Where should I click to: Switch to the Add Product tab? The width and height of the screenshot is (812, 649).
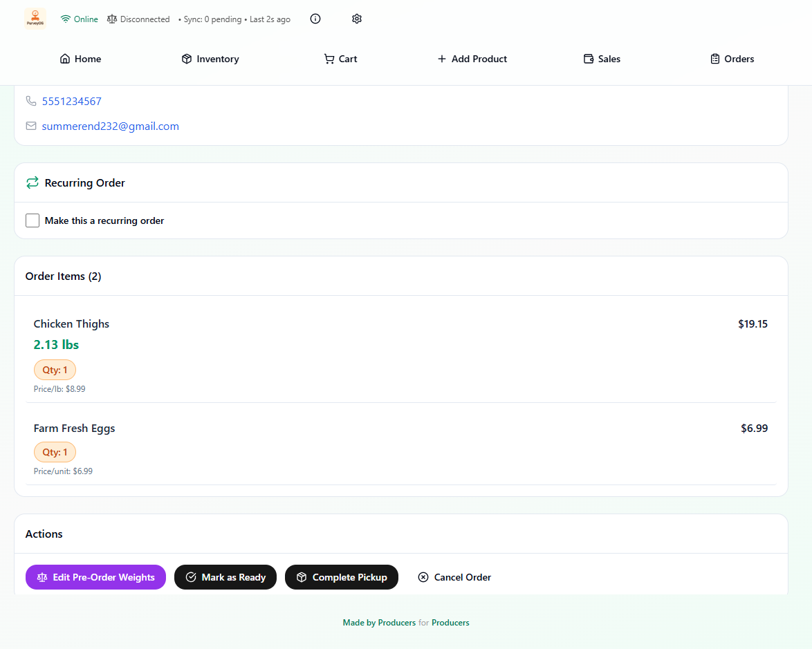point(472,59)
